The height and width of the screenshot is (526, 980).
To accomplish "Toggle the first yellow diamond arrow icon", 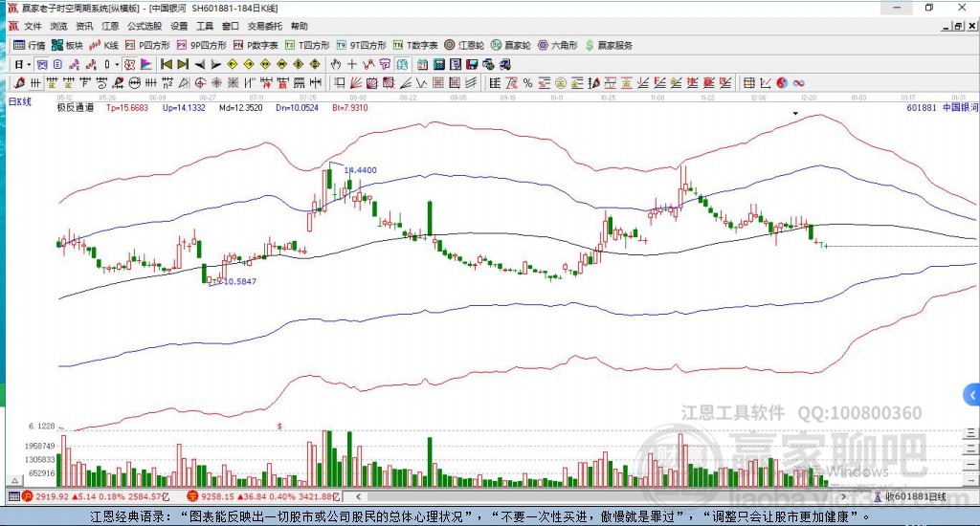I will click(232, 64).
